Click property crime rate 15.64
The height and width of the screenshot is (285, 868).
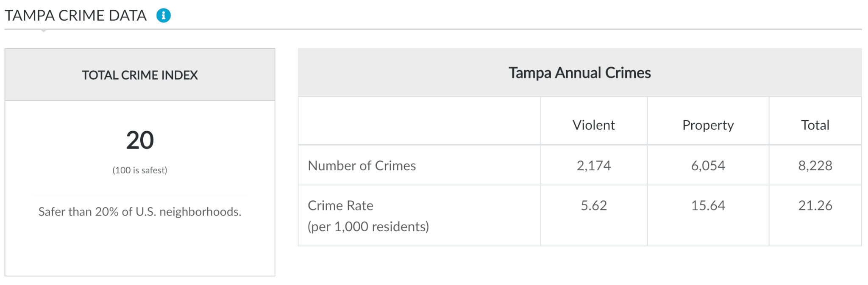pos(708,205)
